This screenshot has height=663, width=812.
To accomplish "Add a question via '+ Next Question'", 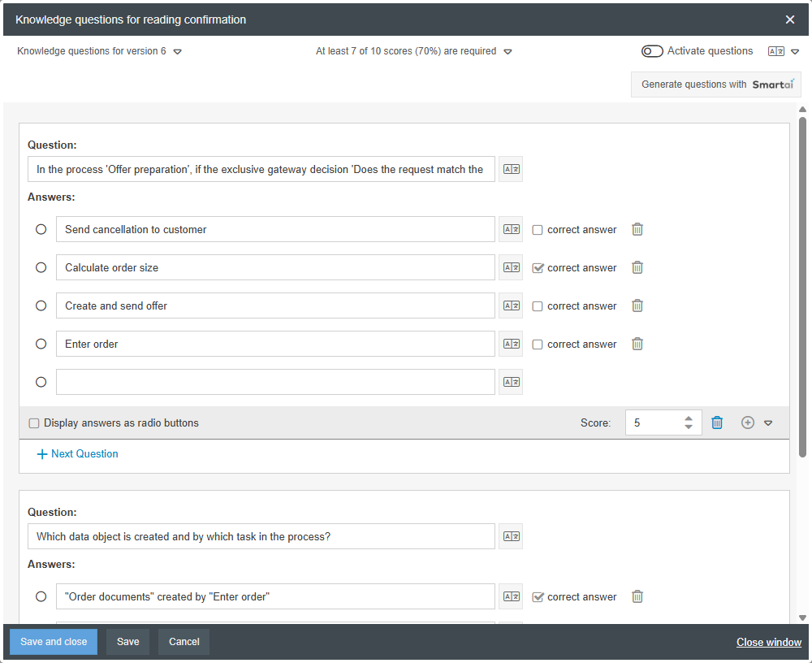I will pos(77,454).
